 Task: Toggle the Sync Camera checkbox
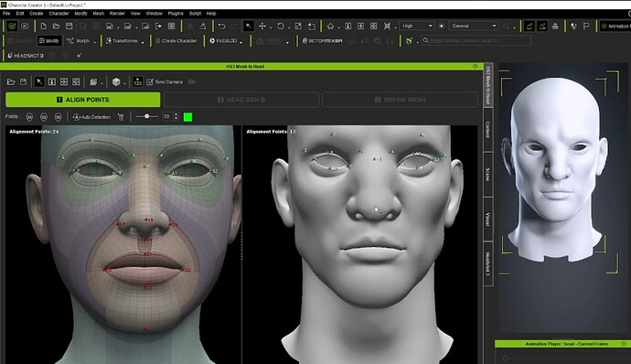tap(150, 82)
